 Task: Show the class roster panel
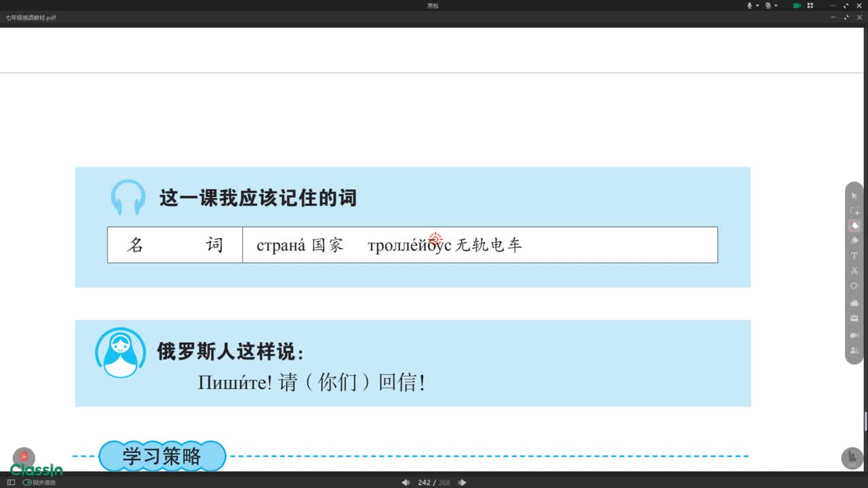(854, 350)
